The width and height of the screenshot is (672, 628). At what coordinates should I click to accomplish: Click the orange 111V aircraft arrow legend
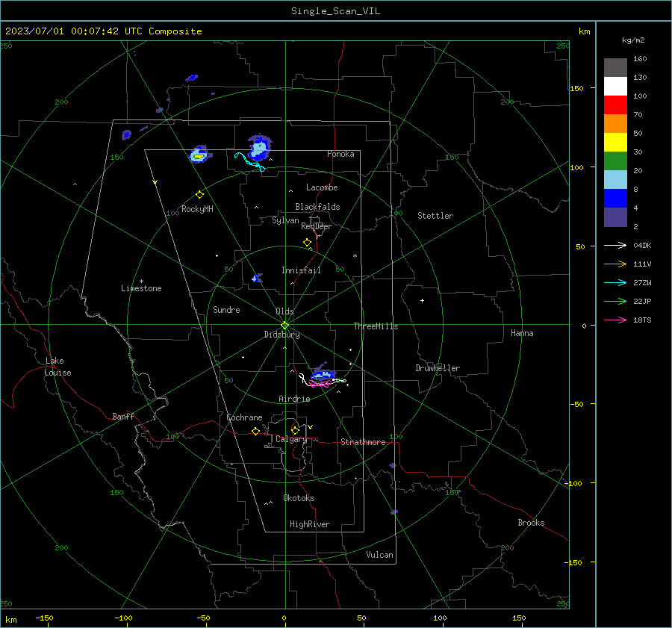[x=615, y=264]
